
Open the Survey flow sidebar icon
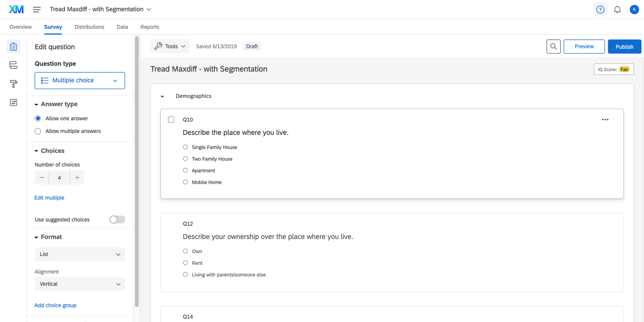tap(13, 65)
